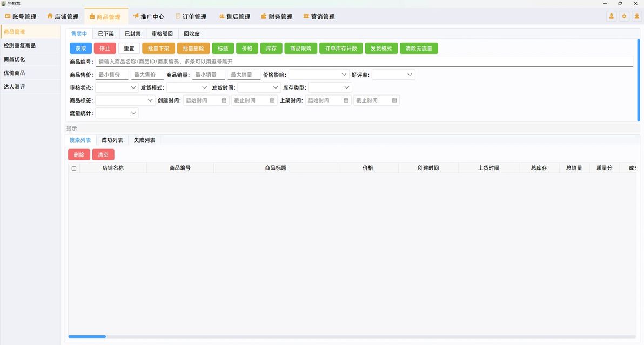This screenshot has width=644, height=345.
Task: Click the green 标题 button
Action: click(x=223, y=49)
